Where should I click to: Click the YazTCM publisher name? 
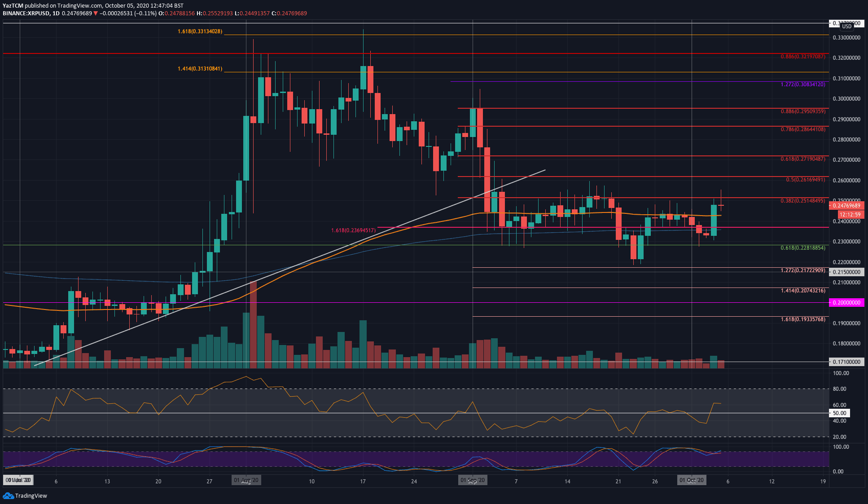pos(13,6)
